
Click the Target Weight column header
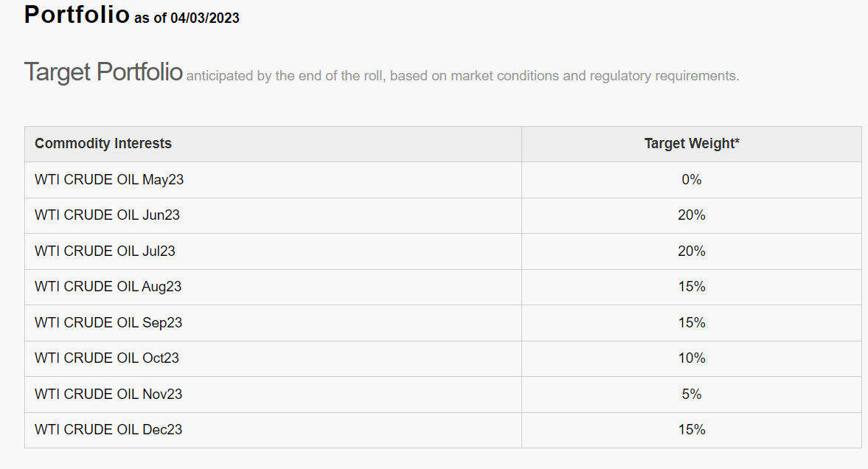point(691,144)
